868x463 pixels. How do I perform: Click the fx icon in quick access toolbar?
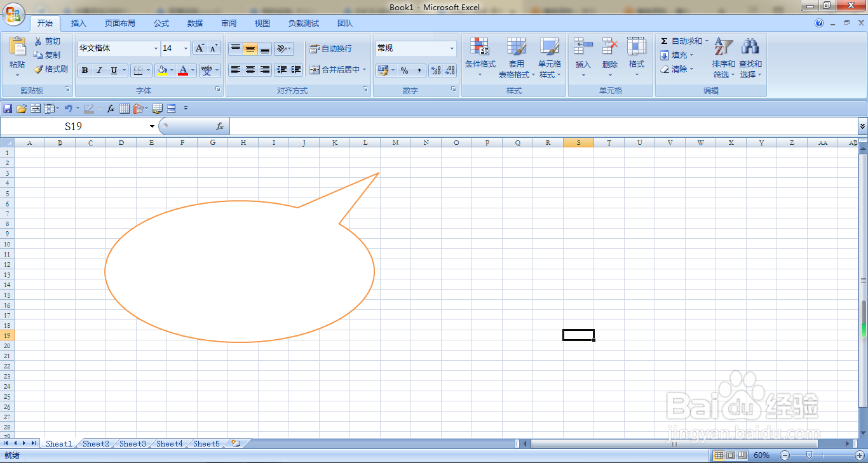(x=111, y=109)
